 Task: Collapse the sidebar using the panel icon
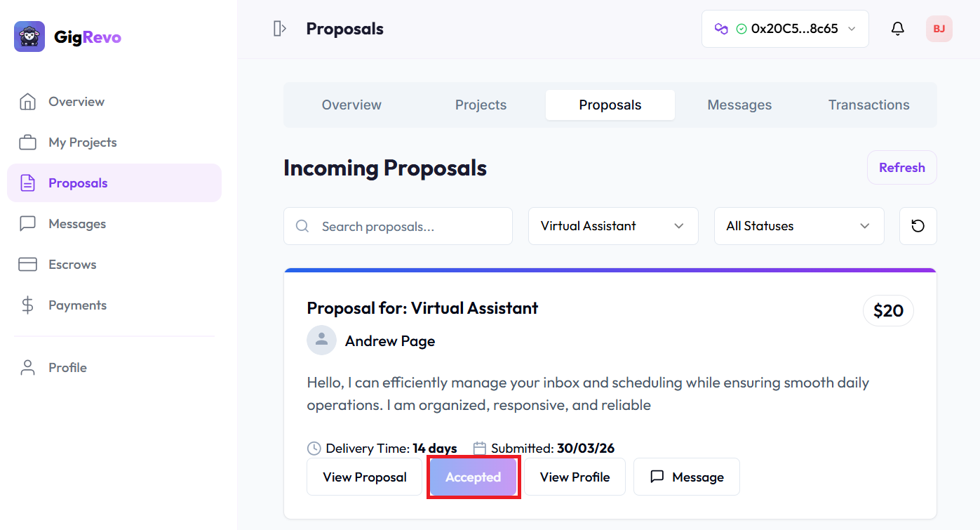[x=279, y=29]
